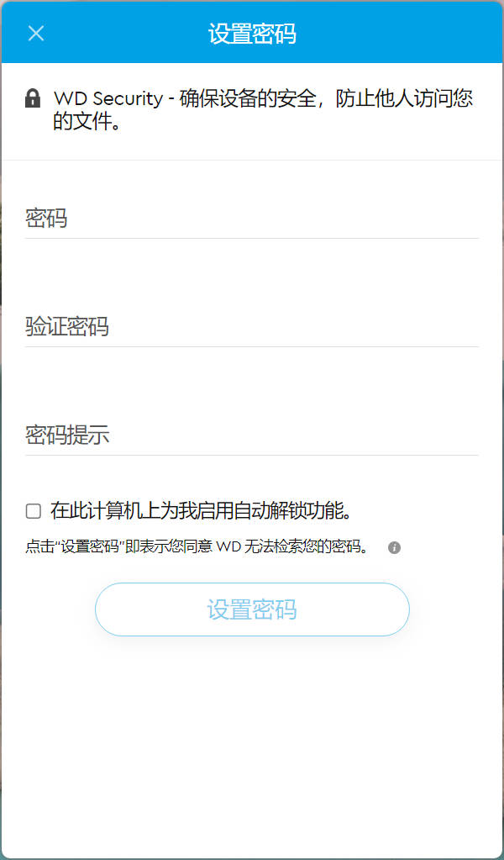Focus the 密码 input field
504x860 pixels.
coord(252,219)
